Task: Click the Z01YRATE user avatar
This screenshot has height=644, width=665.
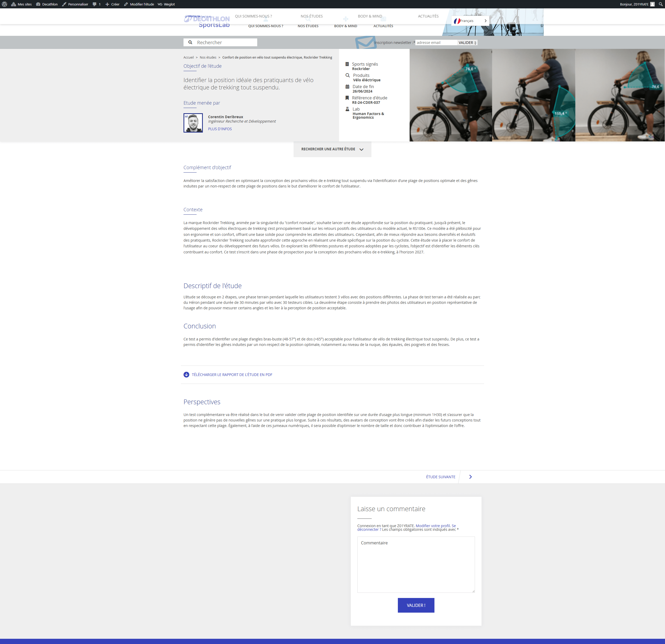Action: (652, 4)
